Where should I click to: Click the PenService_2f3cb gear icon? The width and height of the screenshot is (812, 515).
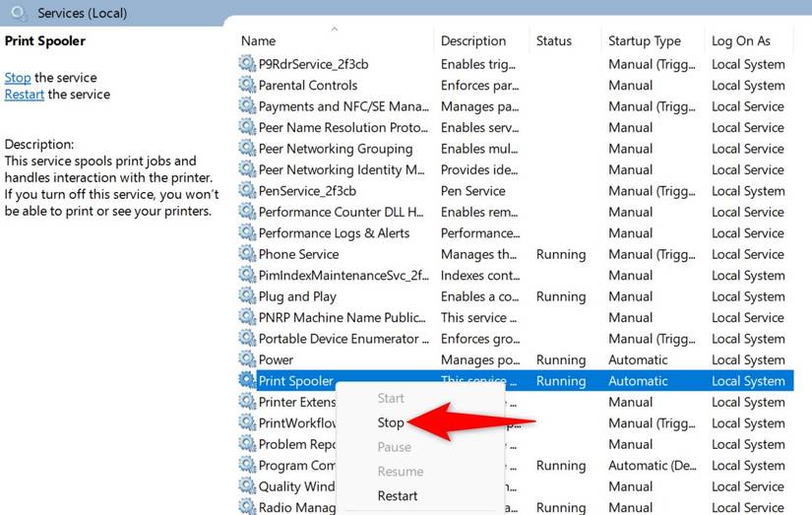[x=246, y=191]
